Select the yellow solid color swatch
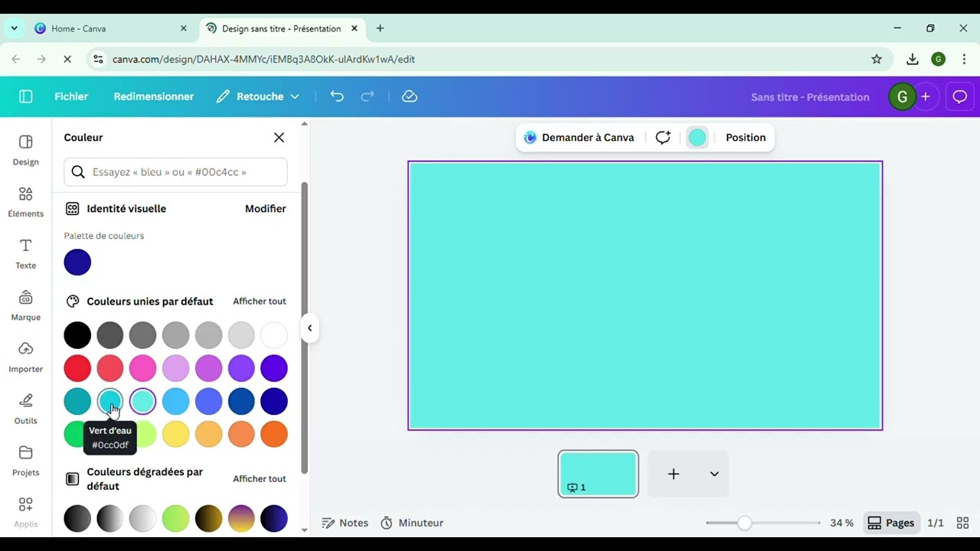The height and width of the screenshot is (551, 980). [x=176, y=434]
